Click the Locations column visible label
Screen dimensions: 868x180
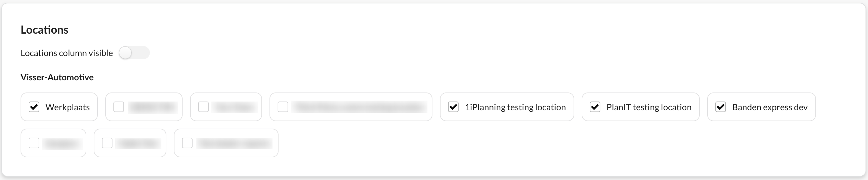tap(67, 53)
